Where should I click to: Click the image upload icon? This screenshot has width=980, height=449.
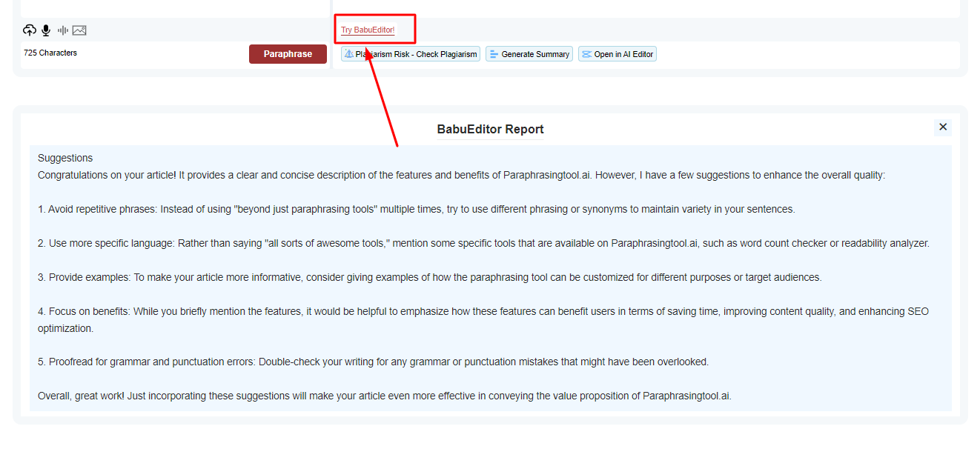[79, 30]
